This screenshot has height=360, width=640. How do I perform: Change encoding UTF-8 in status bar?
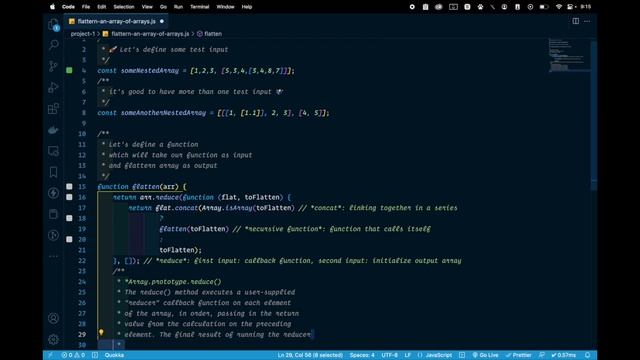click(x=389, y=355)
